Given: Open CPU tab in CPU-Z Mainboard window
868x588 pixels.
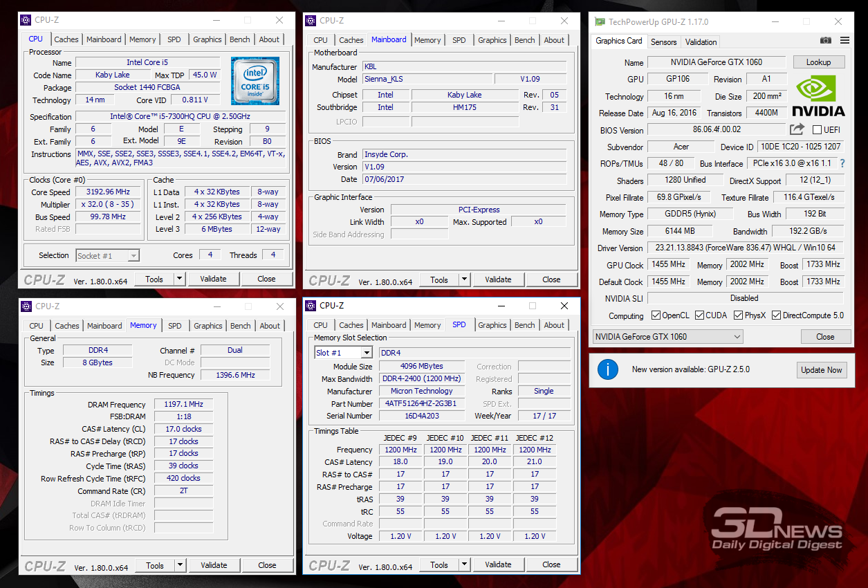Looking at the screenshot, I should pos(321,40).
